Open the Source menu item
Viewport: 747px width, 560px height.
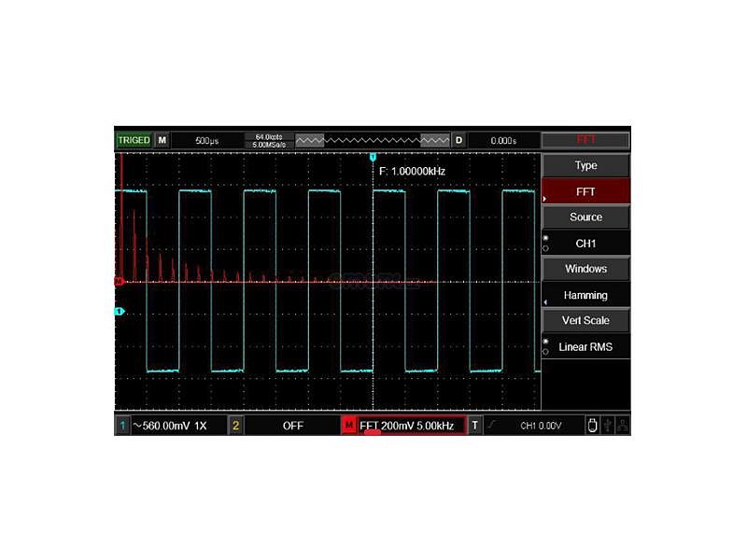585,217
